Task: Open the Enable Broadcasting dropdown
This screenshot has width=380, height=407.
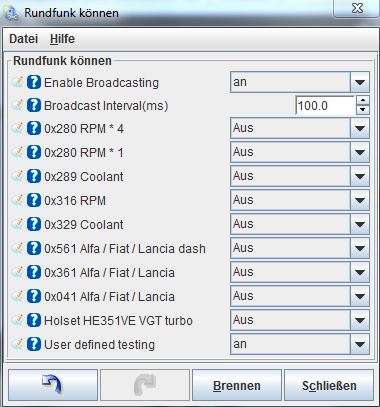Action: pos(300,82)
